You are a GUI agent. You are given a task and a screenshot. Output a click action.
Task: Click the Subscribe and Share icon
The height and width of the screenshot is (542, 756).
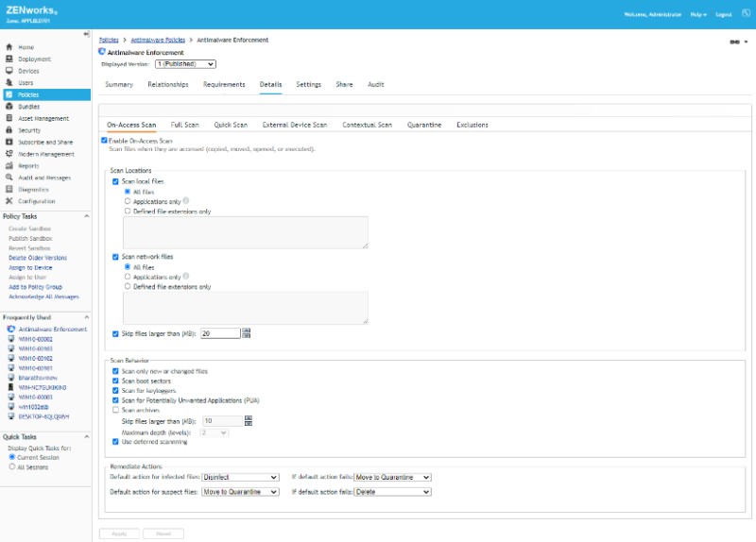[9, 143]
